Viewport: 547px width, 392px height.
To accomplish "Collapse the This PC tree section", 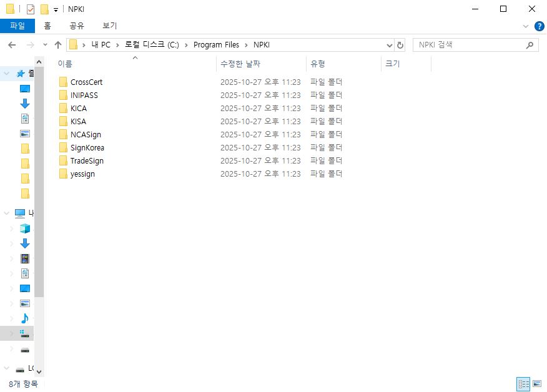I will click(x=6, y=213).
